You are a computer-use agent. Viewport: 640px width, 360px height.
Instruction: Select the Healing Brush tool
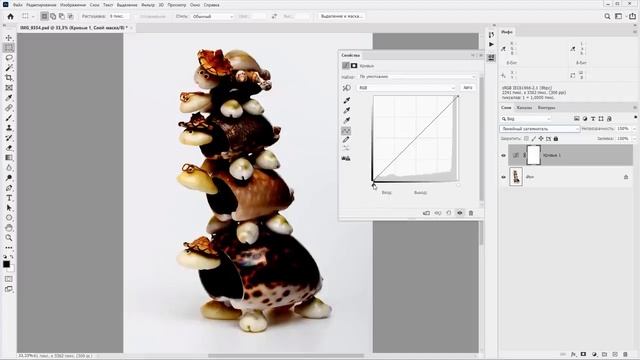point(9,108)
